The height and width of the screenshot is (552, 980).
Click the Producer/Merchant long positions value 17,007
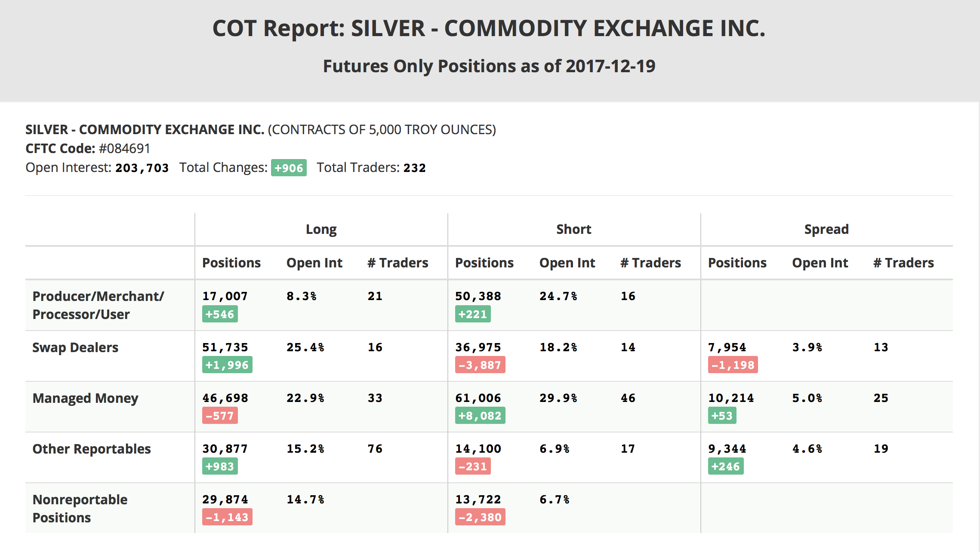coord(225,296)
